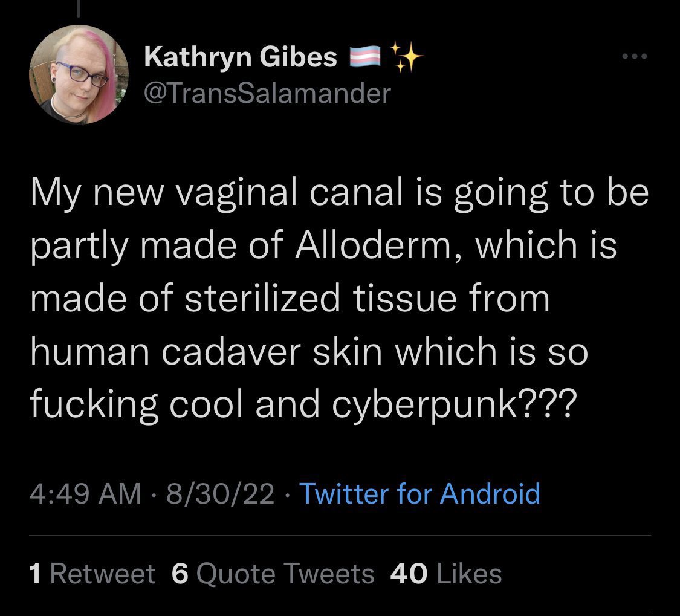Image resolution: width=680 pixels, height=616 pixels.
Task: View the 40 Likes list
Action: click(x=447, y=573)
